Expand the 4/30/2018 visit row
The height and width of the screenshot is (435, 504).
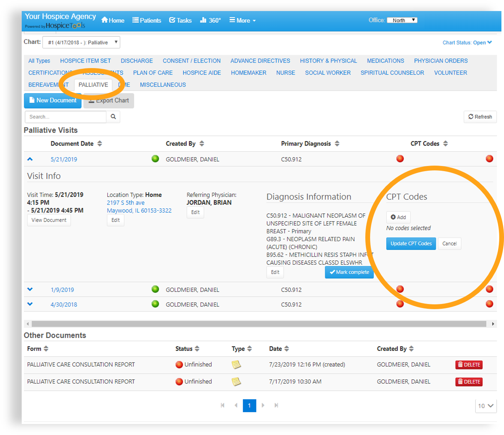30,304
